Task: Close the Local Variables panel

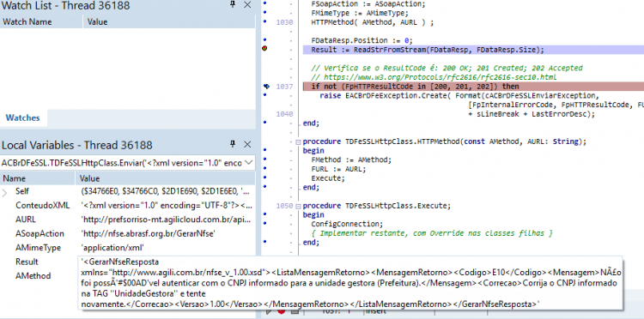Action: coord(247,144)
